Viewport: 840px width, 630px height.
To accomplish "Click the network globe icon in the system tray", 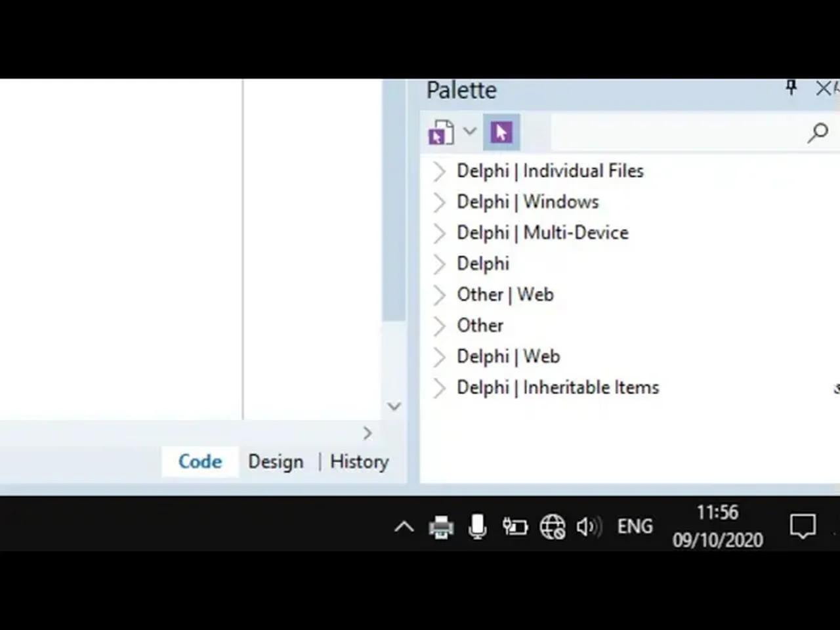I will (x=553, y=526).
